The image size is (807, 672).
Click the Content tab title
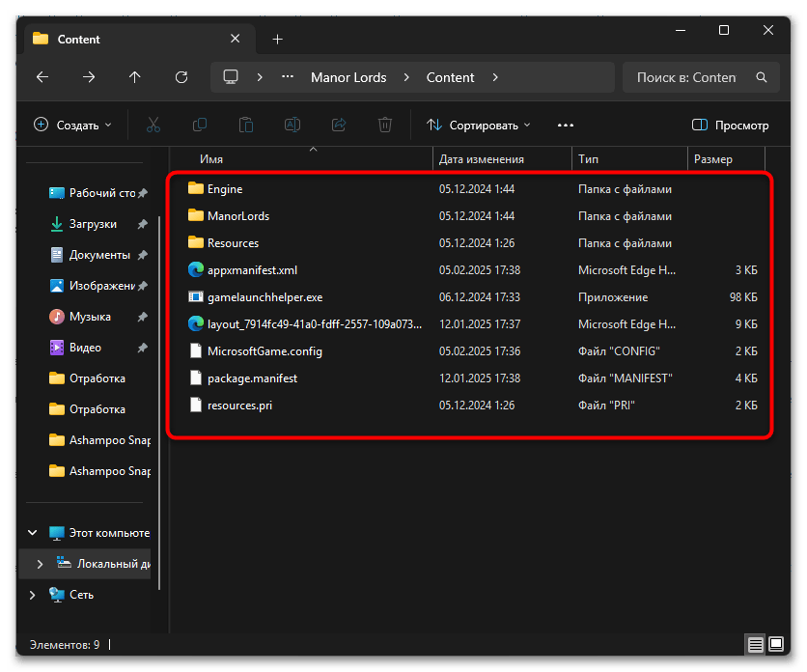pos(79,40)
